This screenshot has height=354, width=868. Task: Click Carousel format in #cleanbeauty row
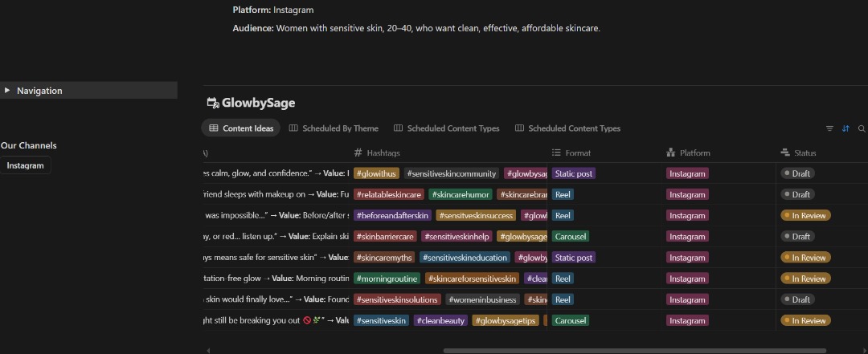click(570, 321)
